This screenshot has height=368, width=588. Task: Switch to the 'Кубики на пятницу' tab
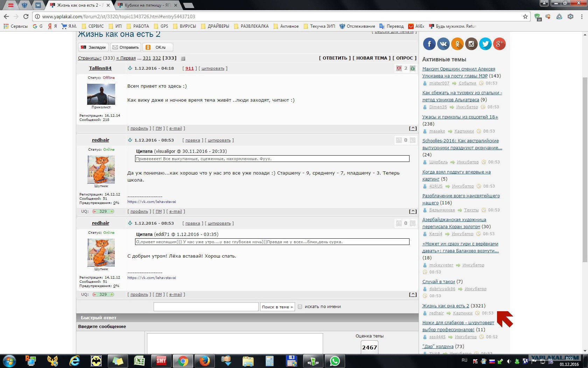[x=147, y=5]
